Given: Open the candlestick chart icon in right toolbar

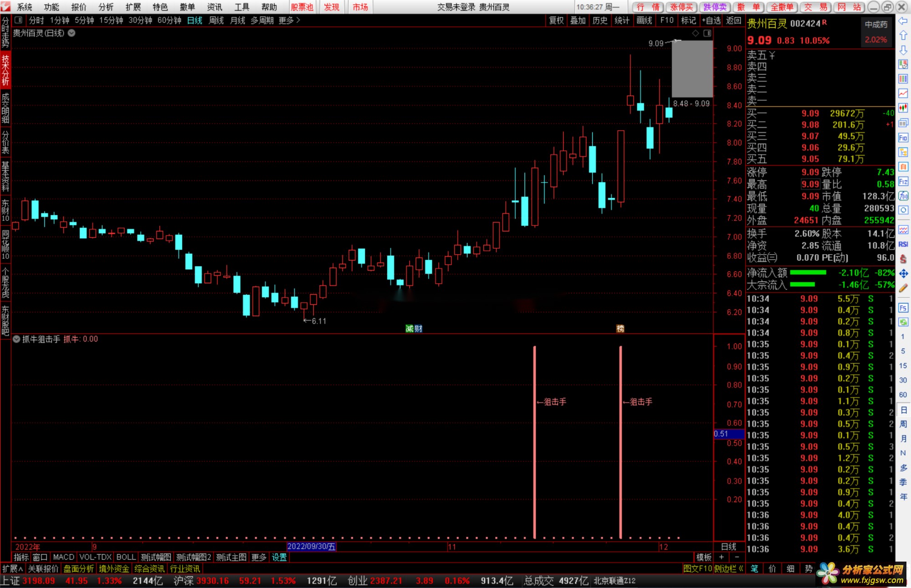Looking at the screenshot, I should 903,108.
